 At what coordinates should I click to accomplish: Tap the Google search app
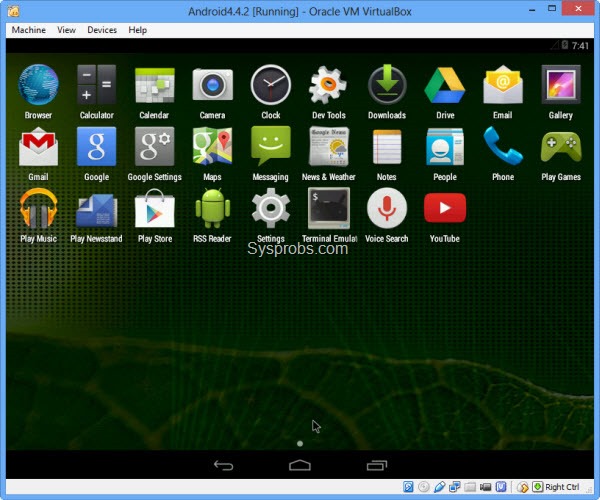pos(96,147)
